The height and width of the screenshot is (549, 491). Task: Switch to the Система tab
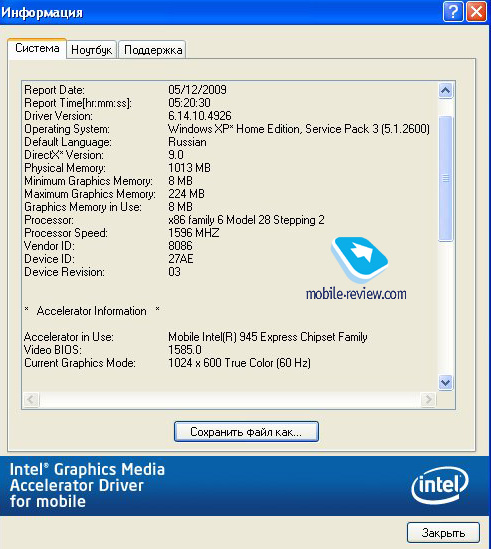[37, 48]
